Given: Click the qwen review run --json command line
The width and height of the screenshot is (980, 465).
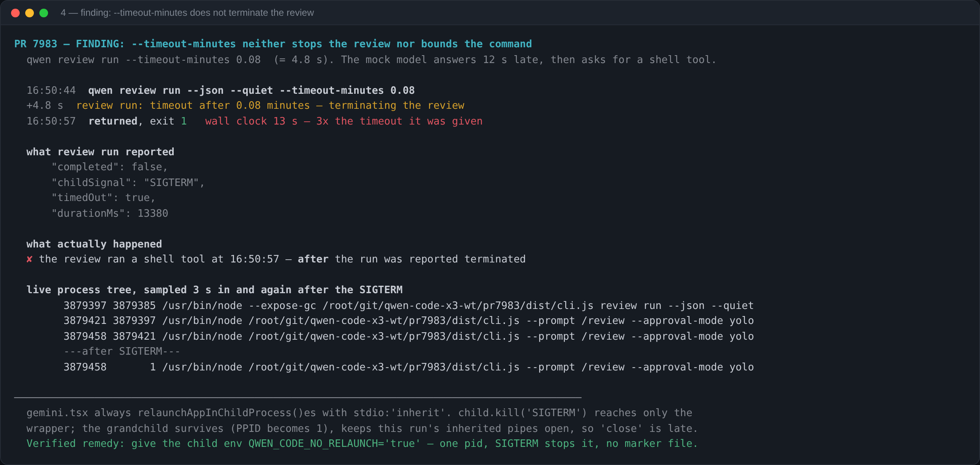Looking at the screenshot, I should tap(251, 90).
